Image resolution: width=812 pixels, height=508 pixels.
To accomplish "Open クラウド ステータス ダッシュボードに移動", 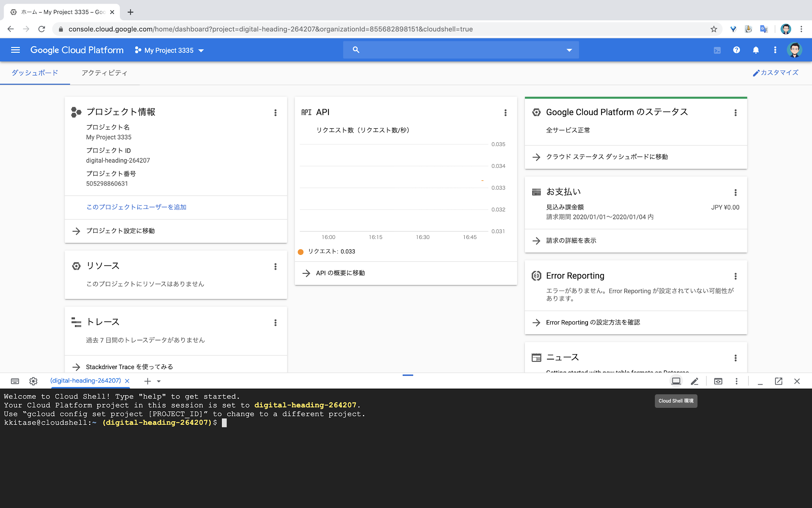I will pyautogui.click(x=606, y=157).
